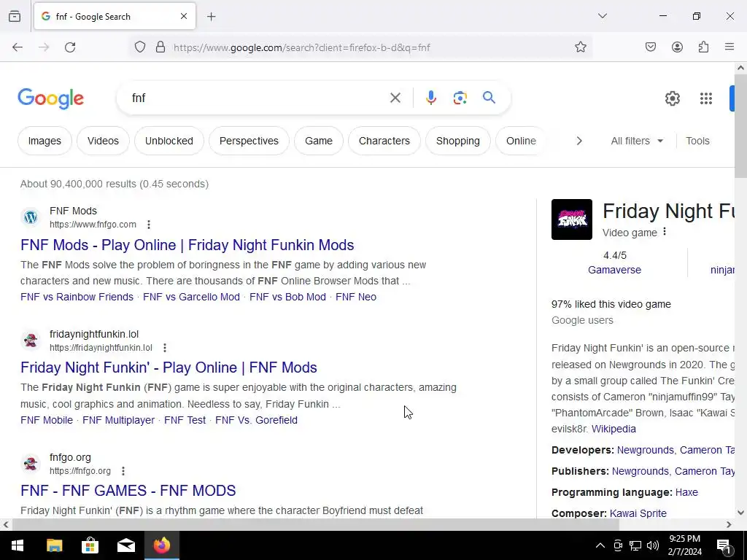Open search Tools options
Viewport: 747px width, 560px height.
tap(697, 141)
